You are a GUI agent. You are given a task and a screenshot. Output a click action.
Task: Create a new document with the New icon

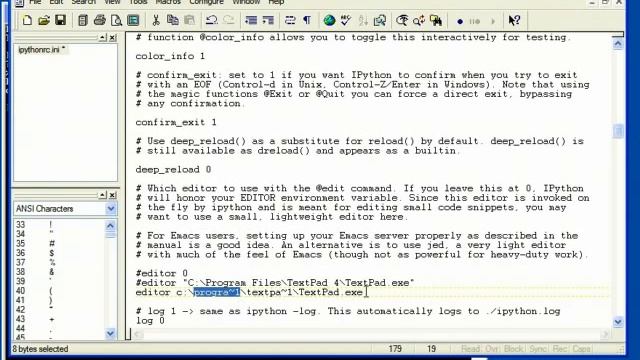point(27,20)
